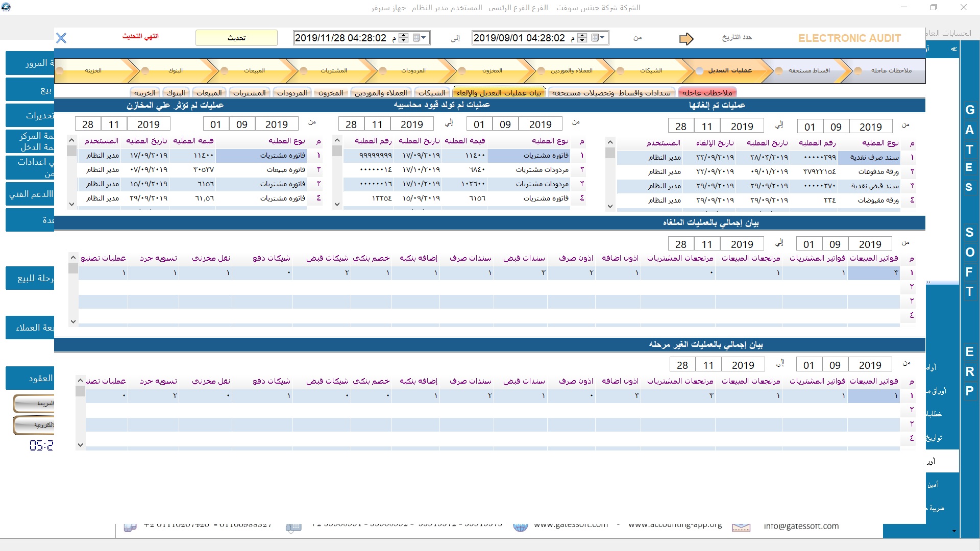Image resolution: width=980 pixels, height=551 pixels.
Task: Click the yellow arrow next to حدد التاريخ
Action: pyautogui.click(x=687, y=39)
